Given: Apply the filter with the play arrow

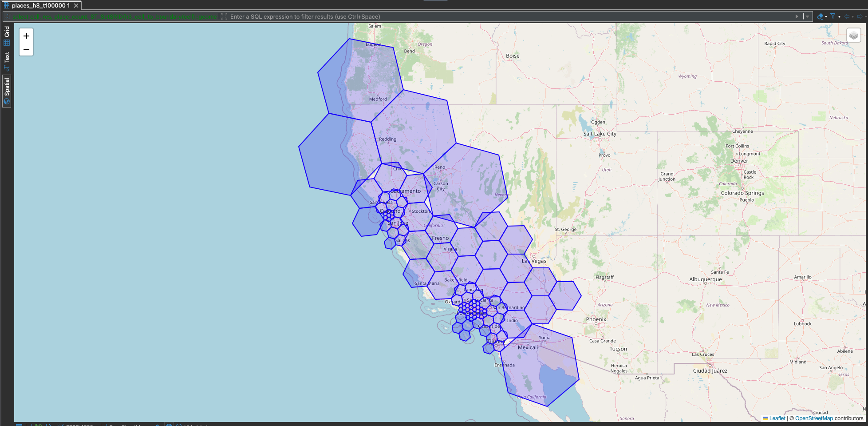Looking at the screenshot, I should [797, 16].
